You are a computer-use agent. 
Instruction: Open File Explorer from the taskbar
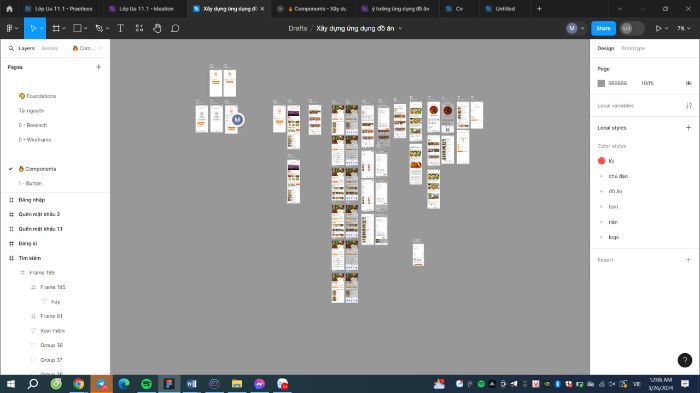coord(237,384)
